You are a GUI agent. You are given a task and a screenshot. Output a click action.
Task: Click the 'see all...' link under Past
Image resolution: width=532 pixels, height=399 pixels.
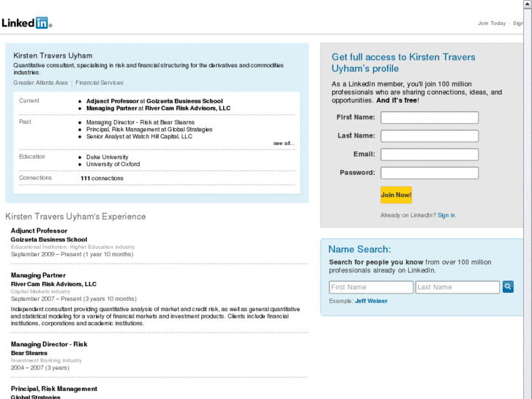[284, 143]
